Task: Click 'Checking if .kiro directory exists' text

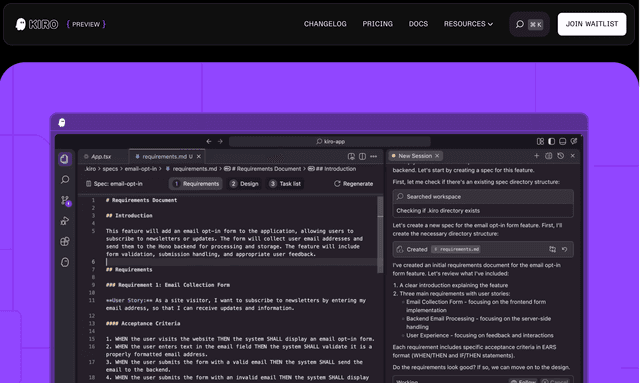Action: pyautogui.click(x=438, y=211)
